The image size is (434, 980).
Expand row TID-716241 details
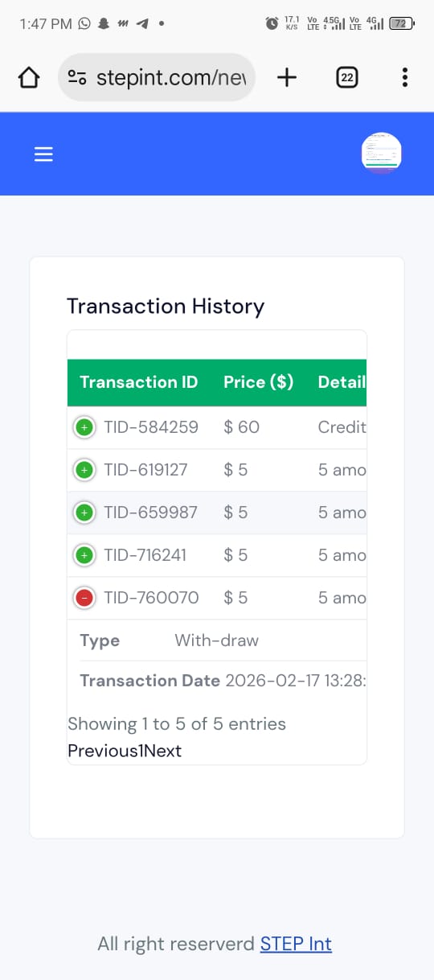coord(84,555)
